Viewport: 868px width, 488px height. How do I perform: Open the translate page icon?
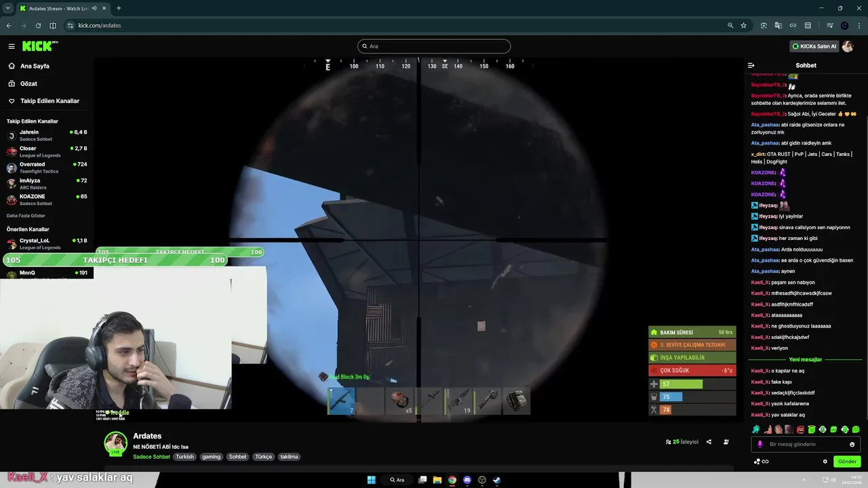click(x=778, y=26)
